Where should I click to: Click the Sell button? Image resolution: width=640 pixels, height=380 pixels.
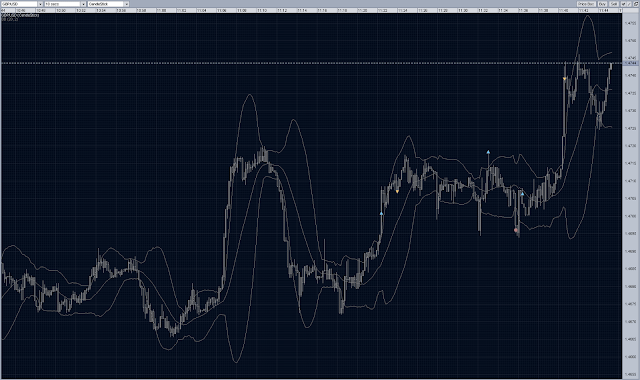(x=614, y=4)
